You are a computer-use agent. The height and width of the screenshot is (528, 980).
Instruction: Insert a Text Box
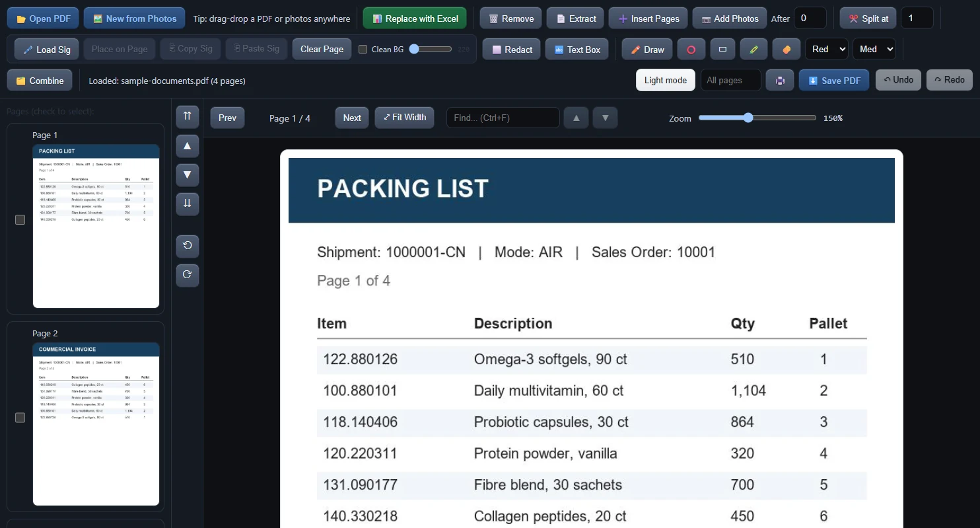click(577, 50)
